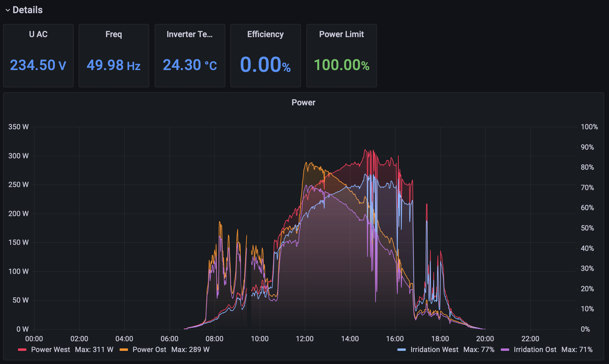609x364 pixels.
Task: Click the blue Irridation West color swatch
Action: 402,350
